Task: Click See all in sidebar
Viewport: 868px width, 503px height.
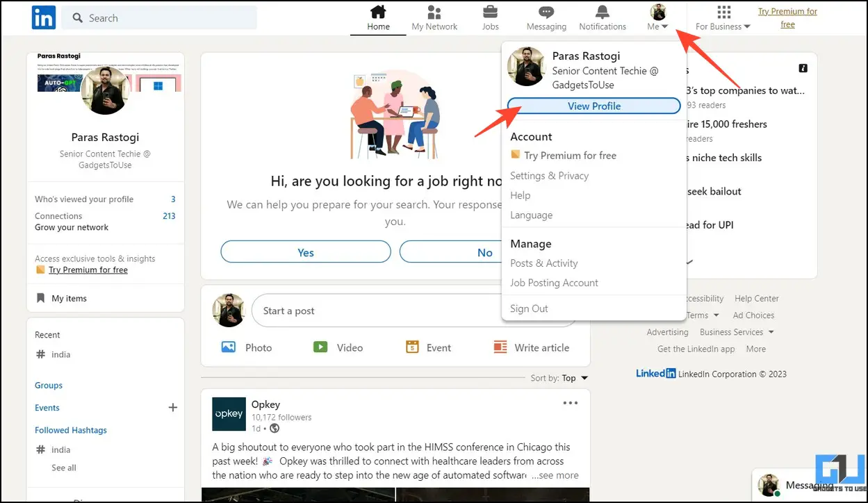Action: click(x=64, y=468)
